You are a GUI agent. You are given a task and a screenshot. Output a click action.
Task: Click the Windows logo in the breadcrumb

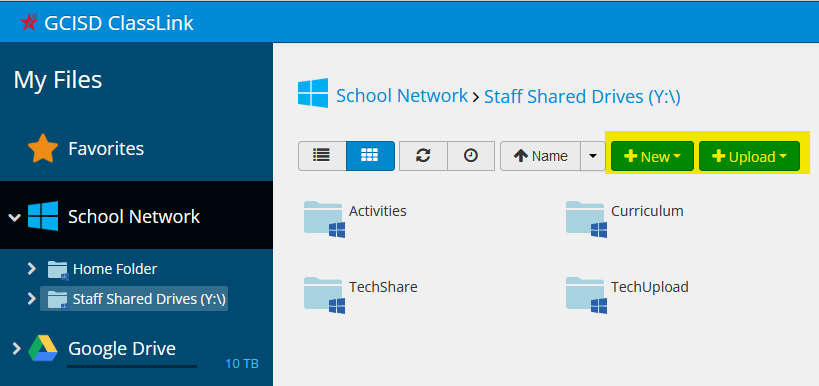[313, 93]
